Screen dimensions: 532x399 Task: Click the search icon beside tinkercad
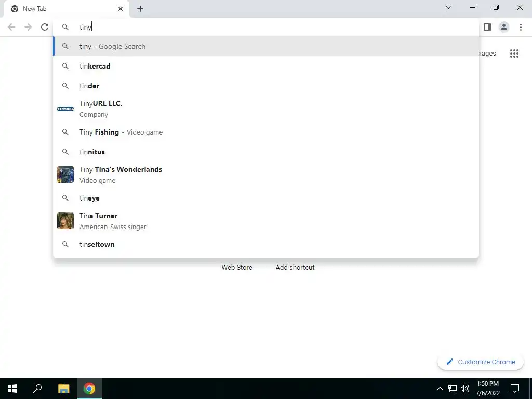[x=65, y=66]
